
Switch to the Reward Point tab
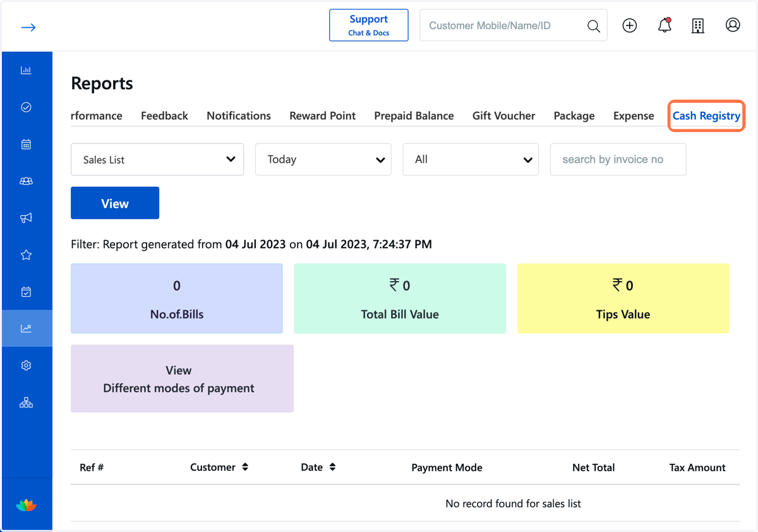pos(322,116)
